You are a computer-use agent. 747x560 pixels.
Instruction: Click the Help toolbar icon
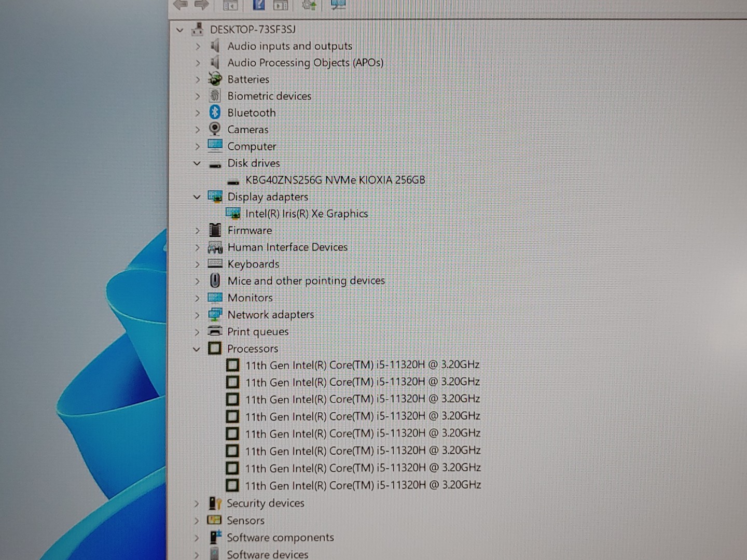[x=258, y=5]
